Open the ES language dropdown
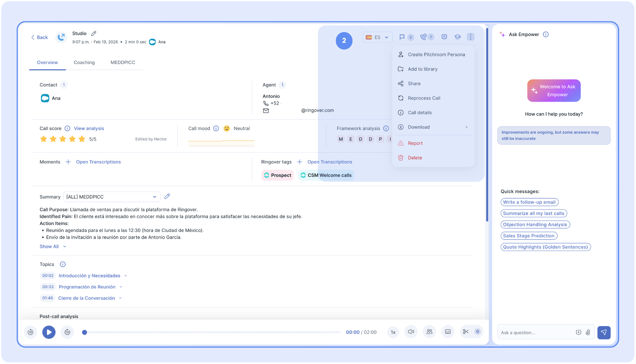 coord(377,37)
